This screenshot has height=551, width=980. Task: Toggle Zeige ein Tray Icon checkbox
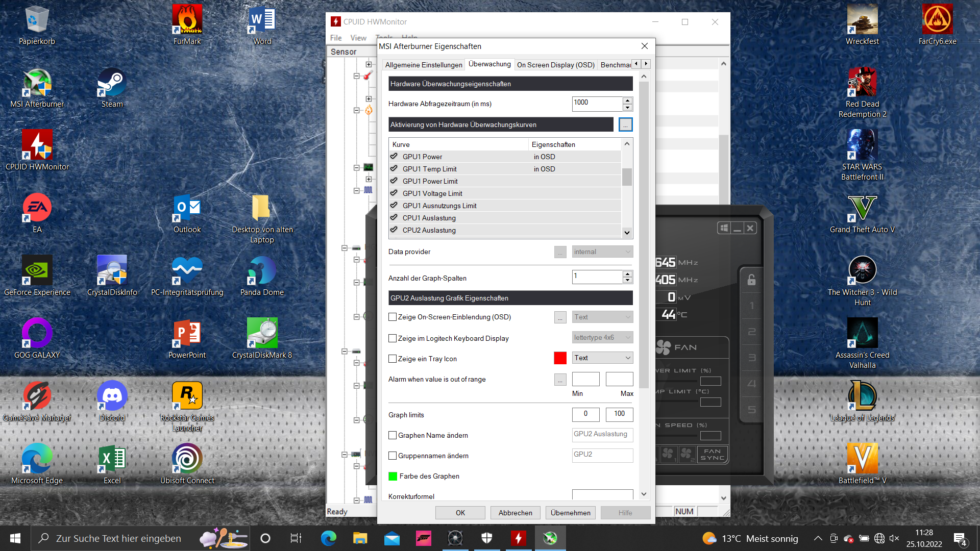[x=393, y=359]
